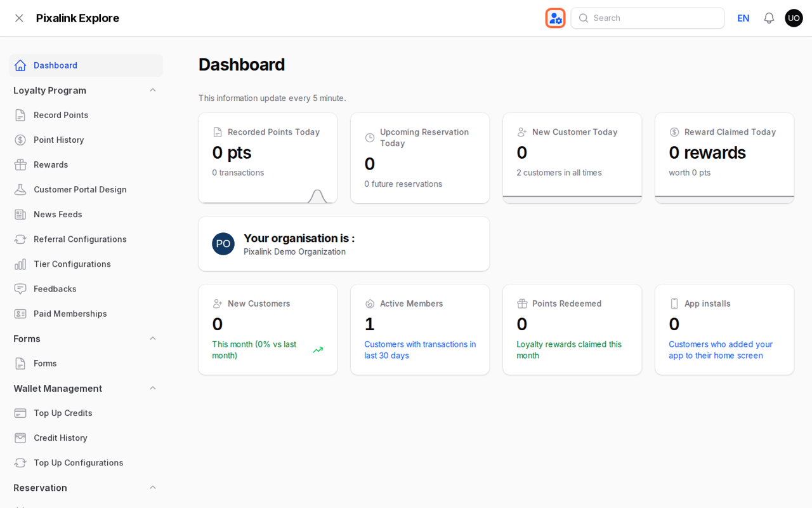Click the Referral Configurations cycle icon
Viewport: 812px width, 508px height.
pyautogui.click(x=20, y=239)
